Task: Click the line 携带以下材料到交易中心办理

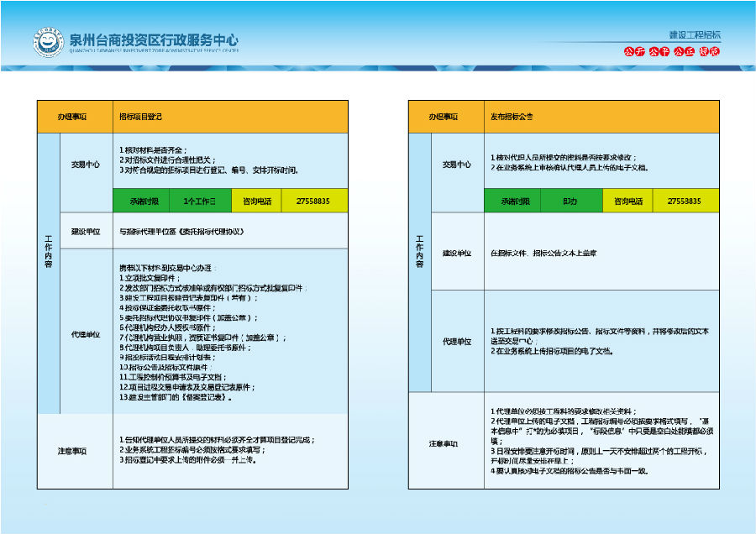Action: 168,268
